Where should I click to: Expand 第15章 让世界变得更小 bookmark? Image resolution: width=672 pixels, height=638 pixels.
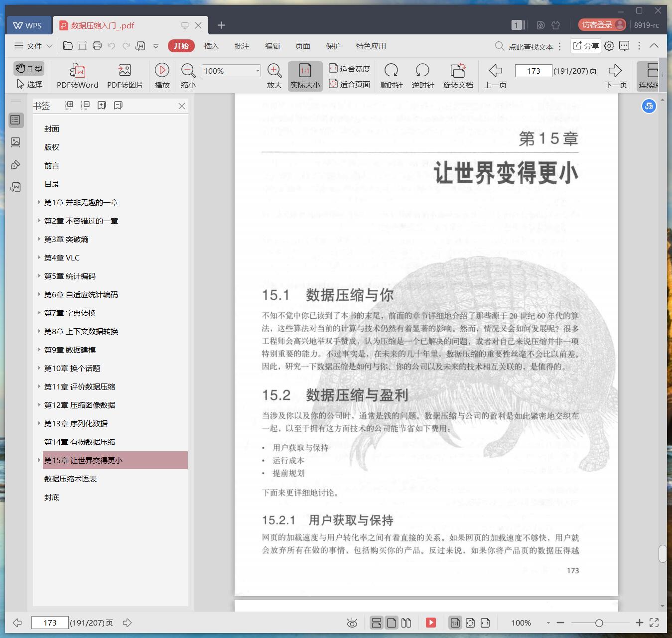point(39,460)
